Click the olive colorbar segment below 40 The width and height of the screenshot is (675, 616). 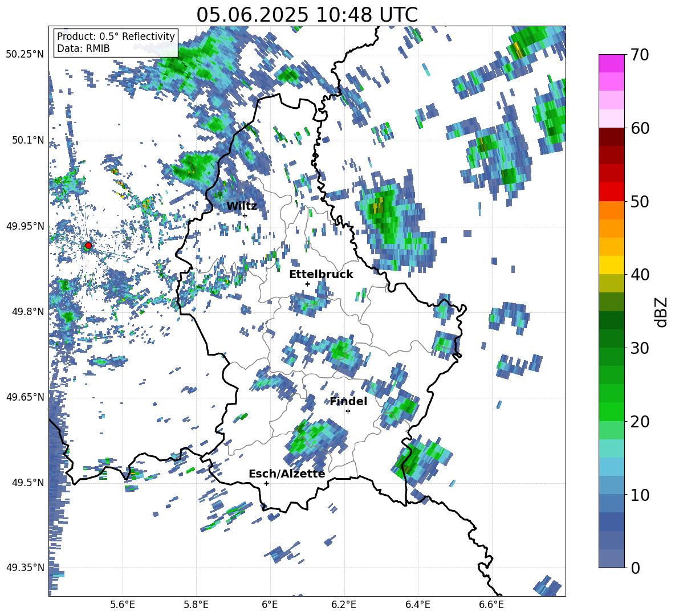(x=611, y=283)
